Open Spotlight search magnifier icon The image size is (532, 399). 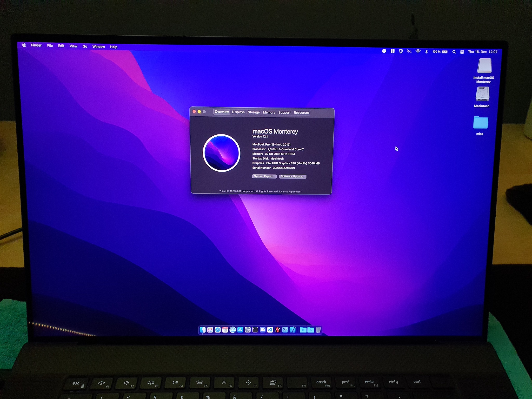pos(454,52)
